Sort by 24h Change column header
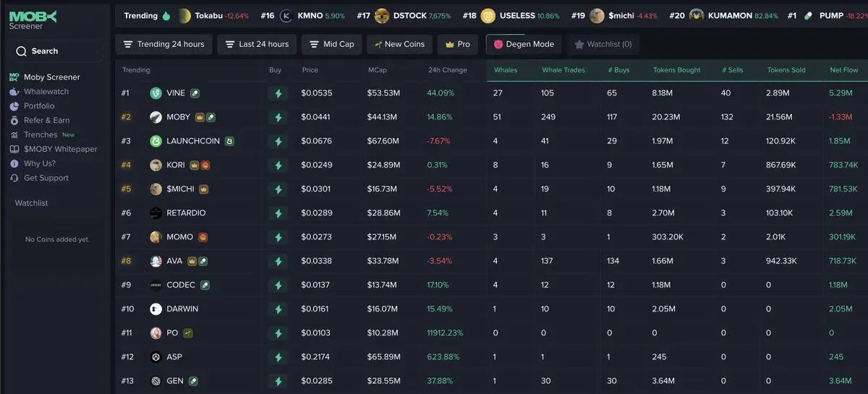 [448, 70]
